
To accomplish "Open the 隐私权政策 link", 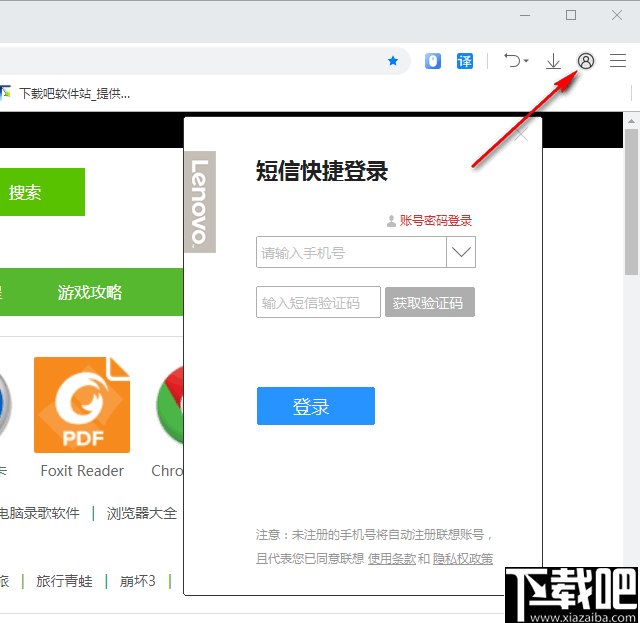I will click(463, 558).
